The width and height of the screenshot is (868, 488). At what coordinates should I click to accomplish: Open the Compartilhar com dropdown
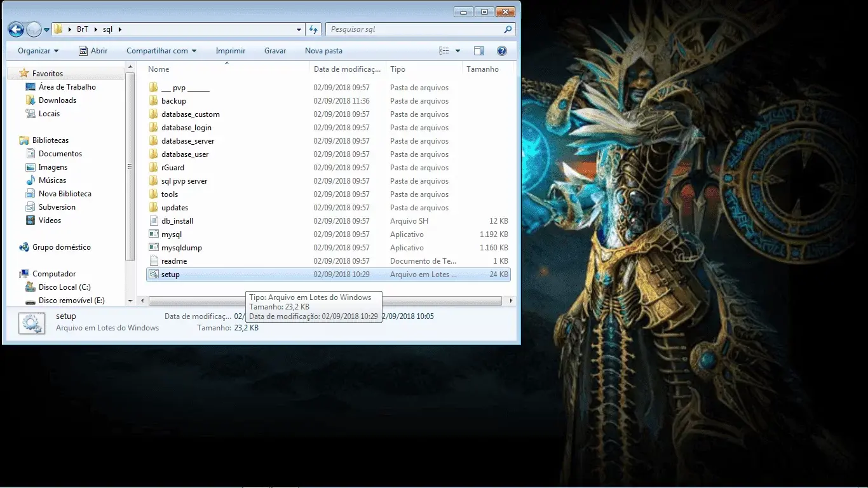click(161, 51)
